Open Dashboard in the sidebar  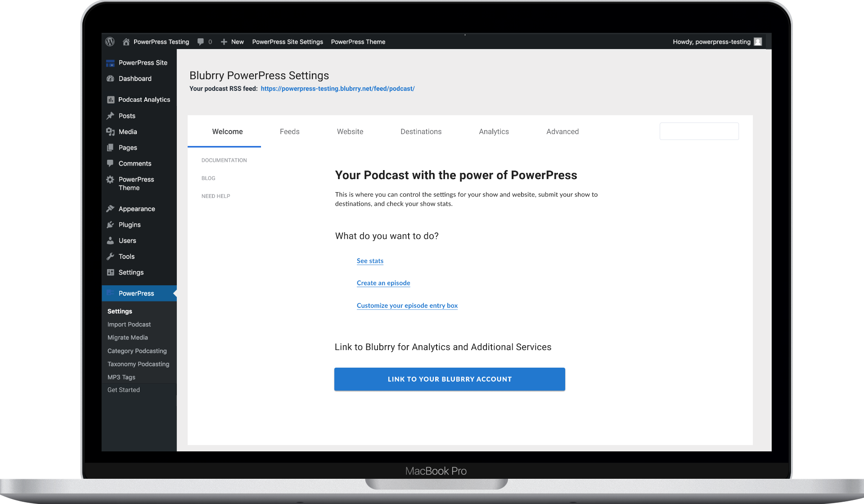[139, 78]
